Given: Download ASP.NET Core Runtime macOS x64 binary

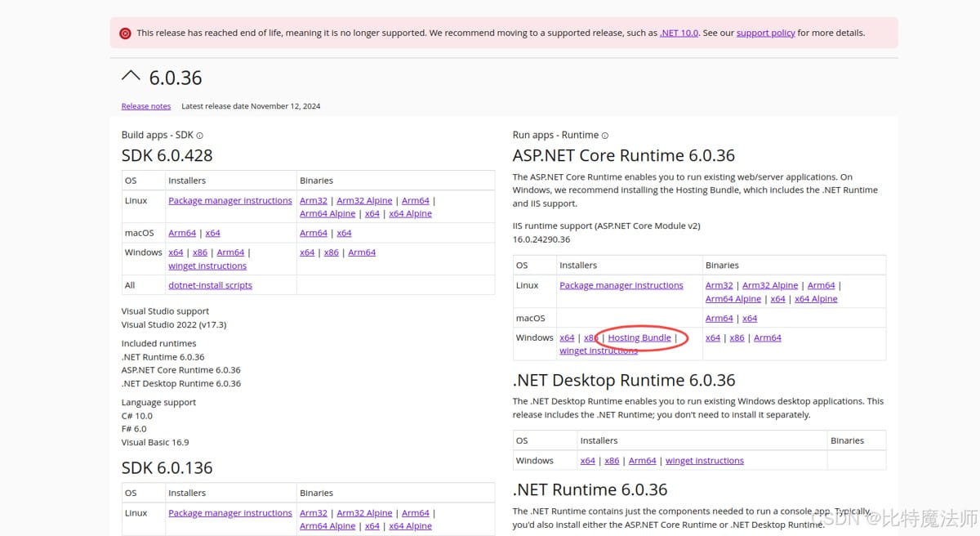Looking at the screenshot, I should click(750, 318).
